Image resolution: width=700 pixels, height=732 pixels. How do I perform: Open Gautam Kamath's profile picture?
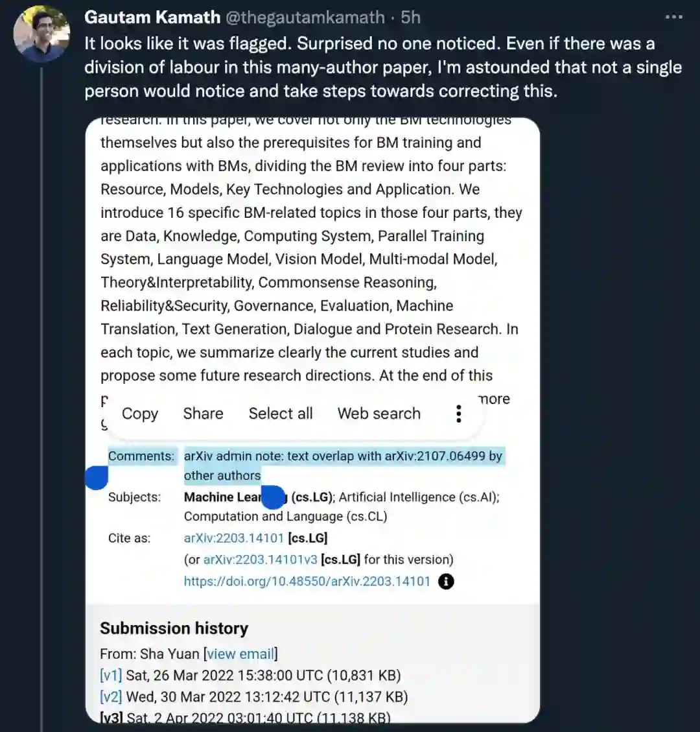point(41,35)
